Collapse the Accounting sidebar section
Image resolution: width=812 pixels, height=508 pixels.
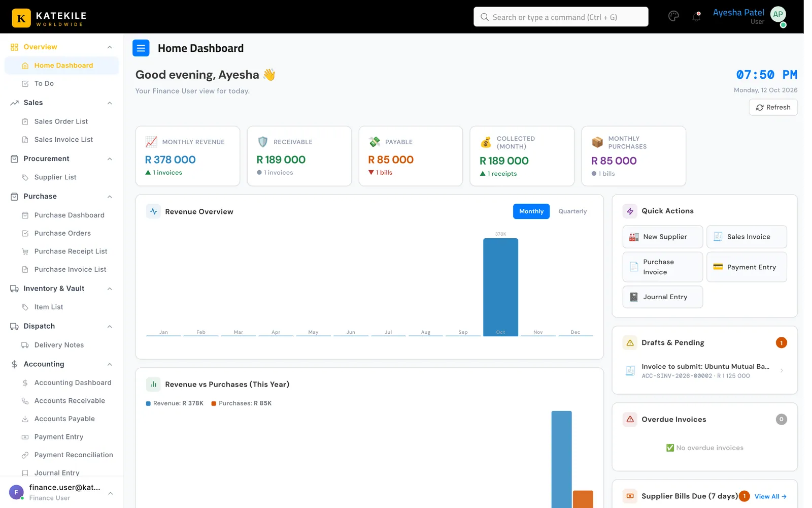(110, 364)
